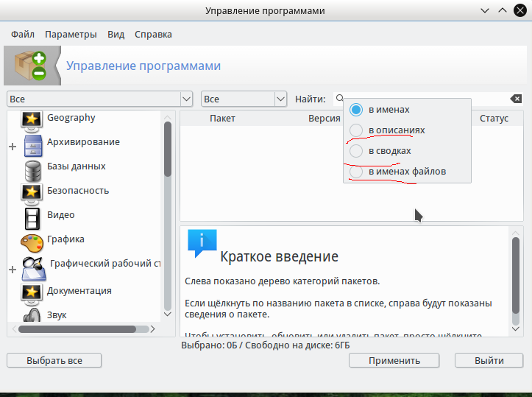Click the Базы данных database icon
The height and width of the screenshot is (397, 532).
[x=32, y=170]
